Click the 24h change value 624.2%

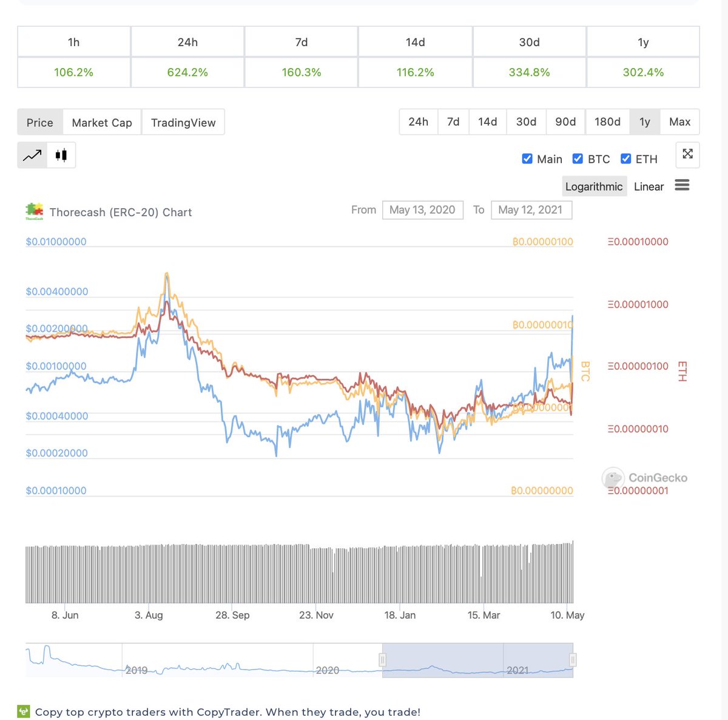pos(187,72)
